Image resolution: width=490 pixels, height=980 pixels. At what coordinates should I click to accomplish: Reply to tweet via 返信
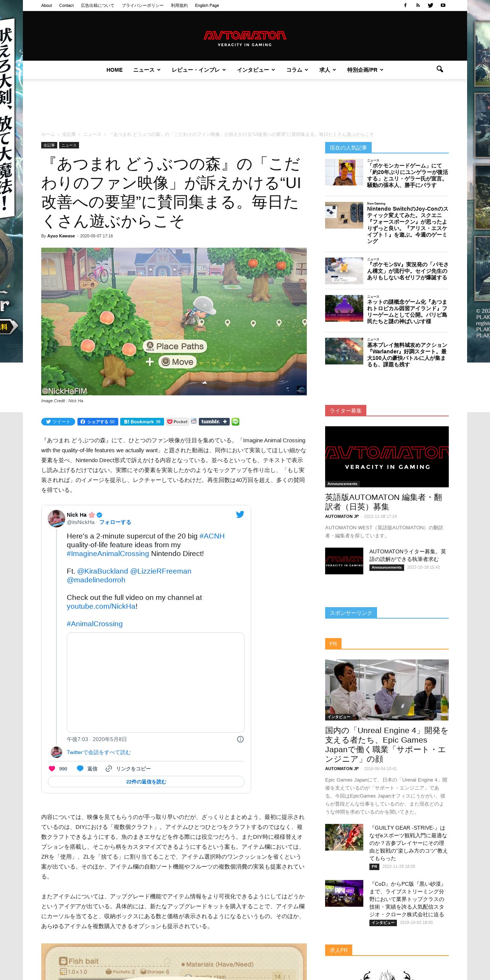pos(87,769)
